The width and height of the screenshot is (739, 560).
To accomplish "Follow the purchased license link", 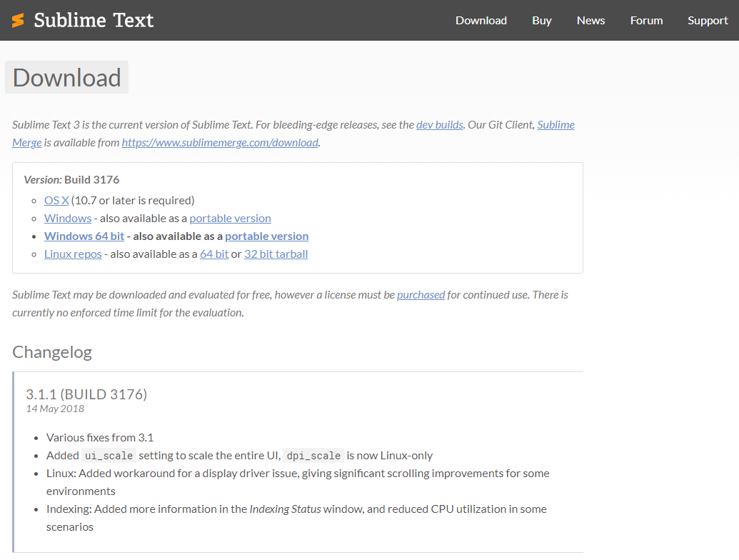I will [x=421, y=295].
